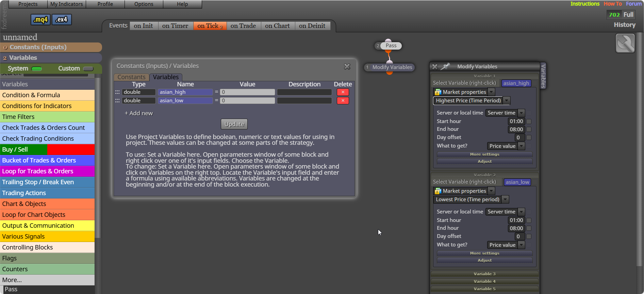
Task: Delete the asian_high variable row
Action: click(343, 92)
